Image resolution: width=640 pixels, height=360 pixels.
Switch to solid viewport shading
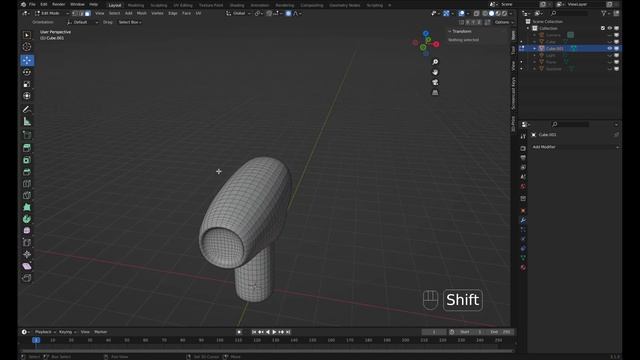click(491, 13)
